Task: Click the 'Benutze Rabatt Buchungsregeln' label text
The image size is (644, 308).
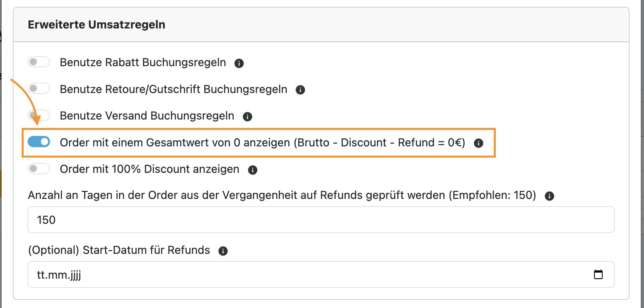Action: point(143,63)
